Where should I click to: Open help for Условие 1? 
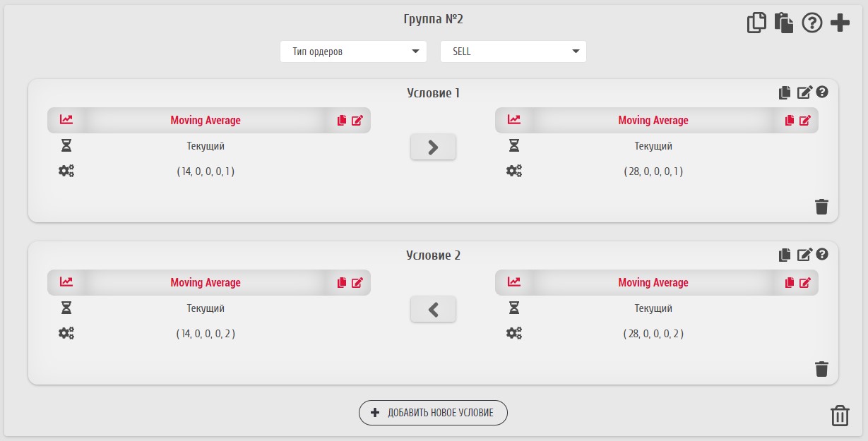822,92
